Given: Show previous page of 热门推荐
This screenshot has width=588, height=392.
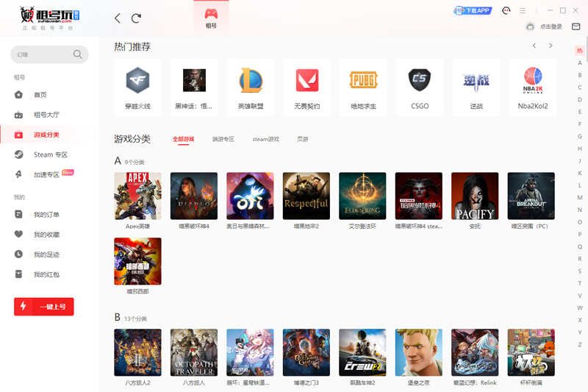Looking at the screenshot, I should [x=534, y=46].
